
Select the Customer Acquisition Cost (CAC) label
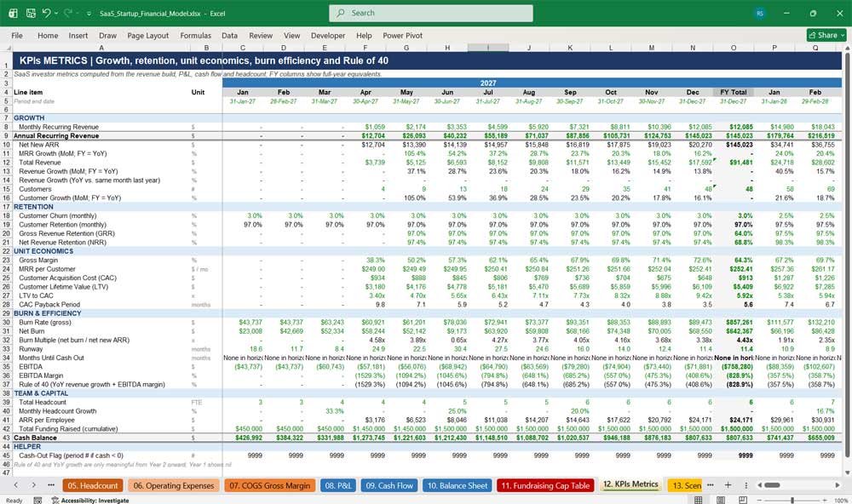(x=67, y=278)
